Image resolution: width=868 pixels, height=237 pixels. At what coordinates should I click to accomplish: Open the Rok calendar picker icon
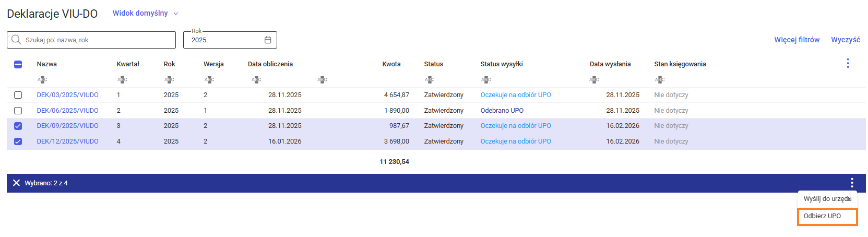pyautogui.click(x=268, y=40)
